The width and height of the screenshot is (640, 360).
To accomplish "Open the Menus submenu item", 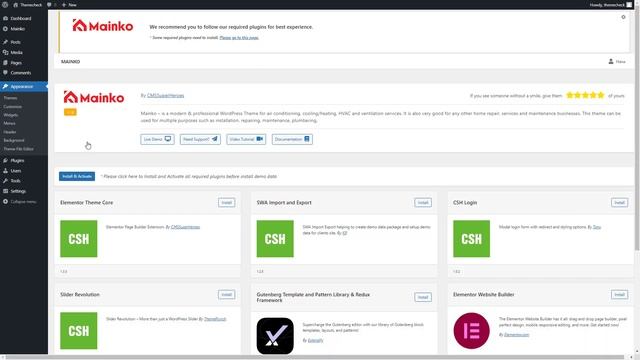I will 9,123.
